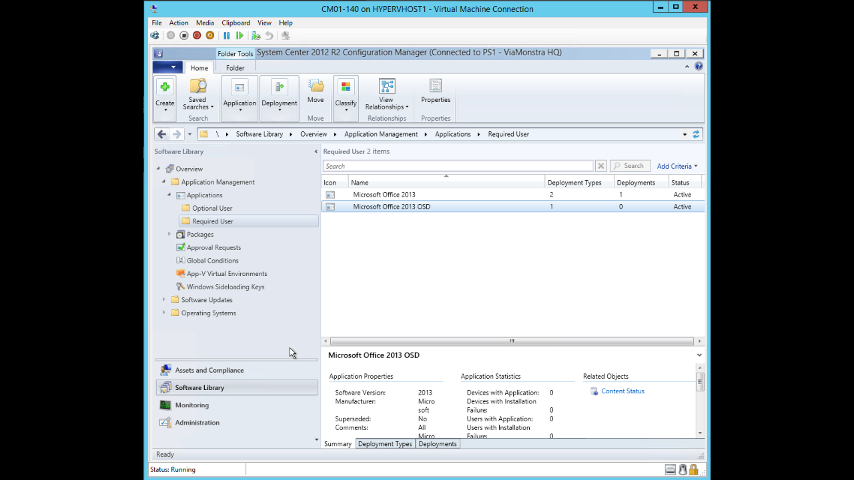Select the Optional User folder

[212, 208]
